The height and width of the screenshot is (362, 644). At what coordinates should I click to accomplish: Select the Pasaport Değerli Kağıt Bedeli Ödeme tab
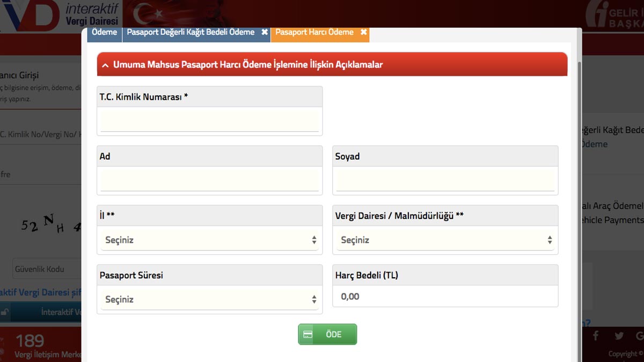[x=191, y=32]
